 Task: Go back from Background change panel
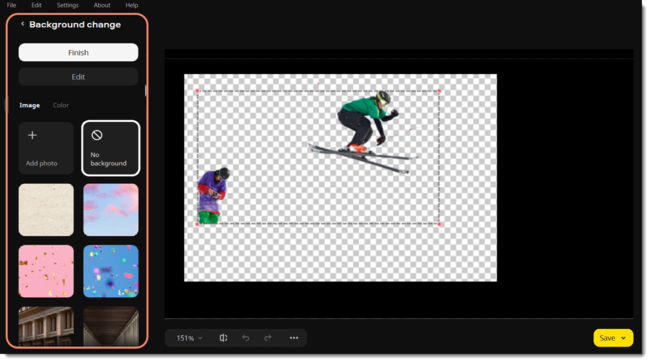click(22, 24)
